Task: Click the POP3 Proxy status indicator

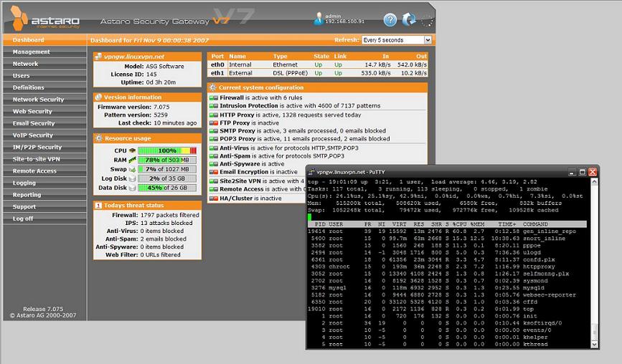Action: [213, 139]
